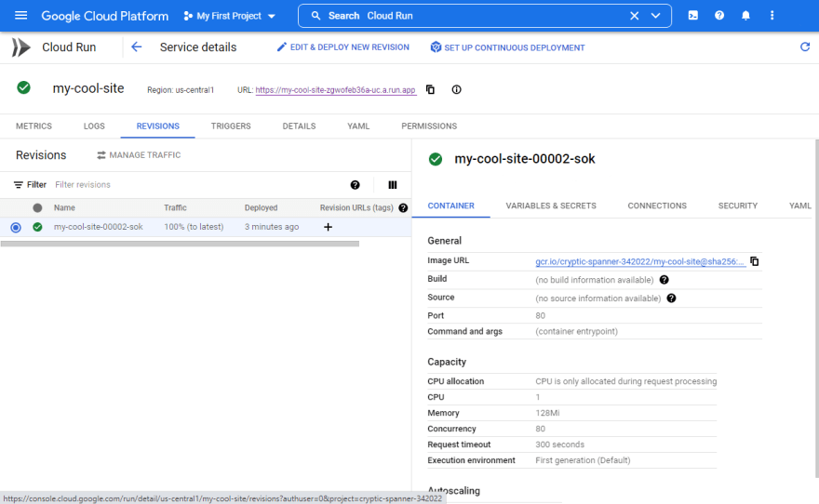Open the column display options icon
This screenshot has width=819, height=504.
(x=393, y=185)
